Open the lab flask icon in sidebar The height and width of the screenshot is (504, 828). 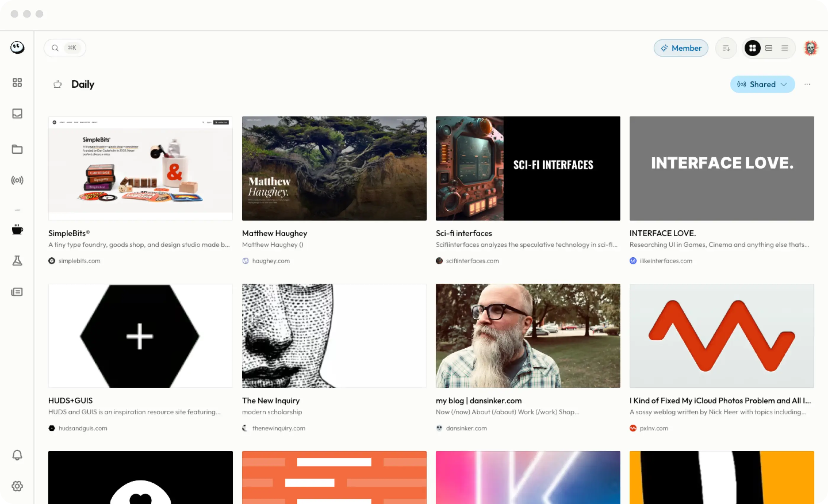(x=17, y=261)
